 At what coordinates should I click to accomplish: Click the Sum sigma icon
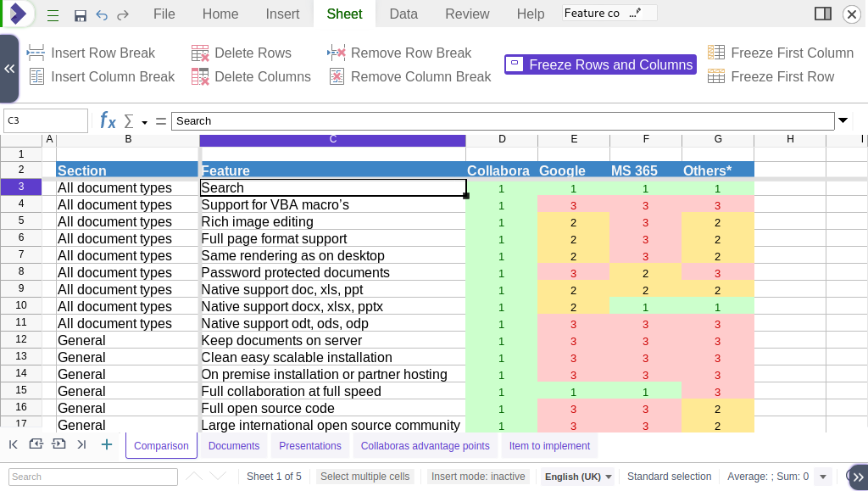click(129, 120)
